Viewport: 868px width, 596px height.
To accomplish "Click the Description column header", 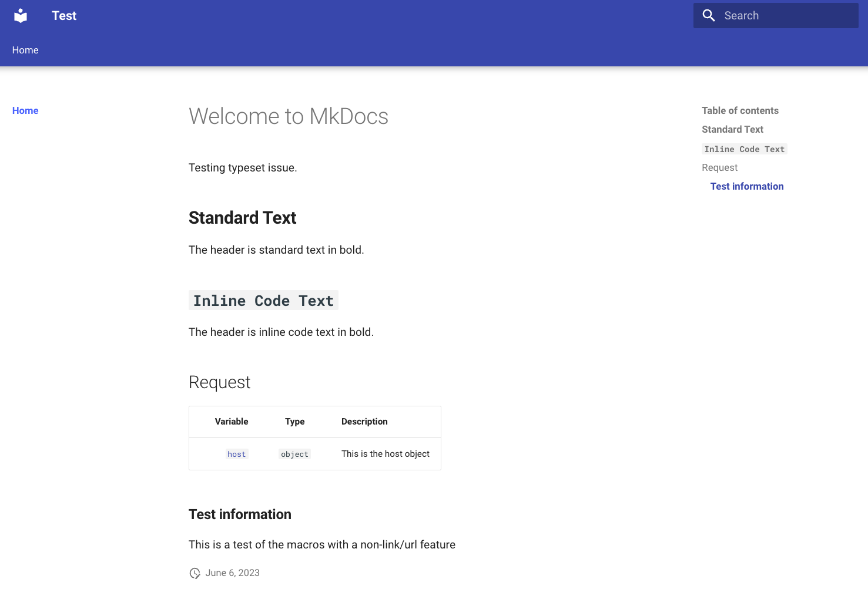I will point(364,422).
